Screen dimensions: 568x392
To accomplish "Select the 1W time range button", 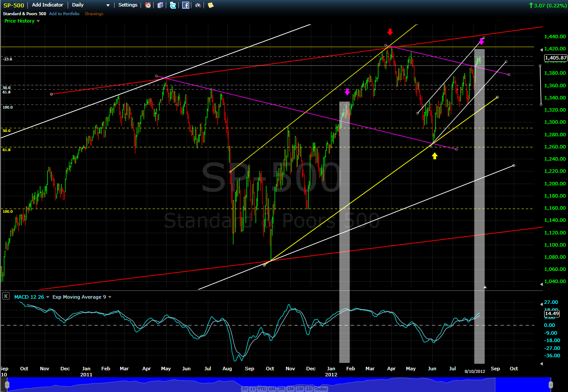I will coord(299,389).
